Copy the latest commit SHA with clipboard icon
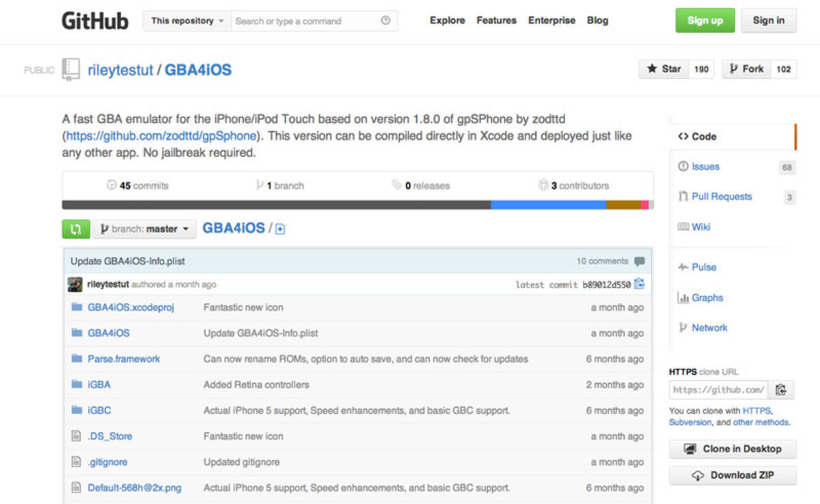 tap(639, 284)
